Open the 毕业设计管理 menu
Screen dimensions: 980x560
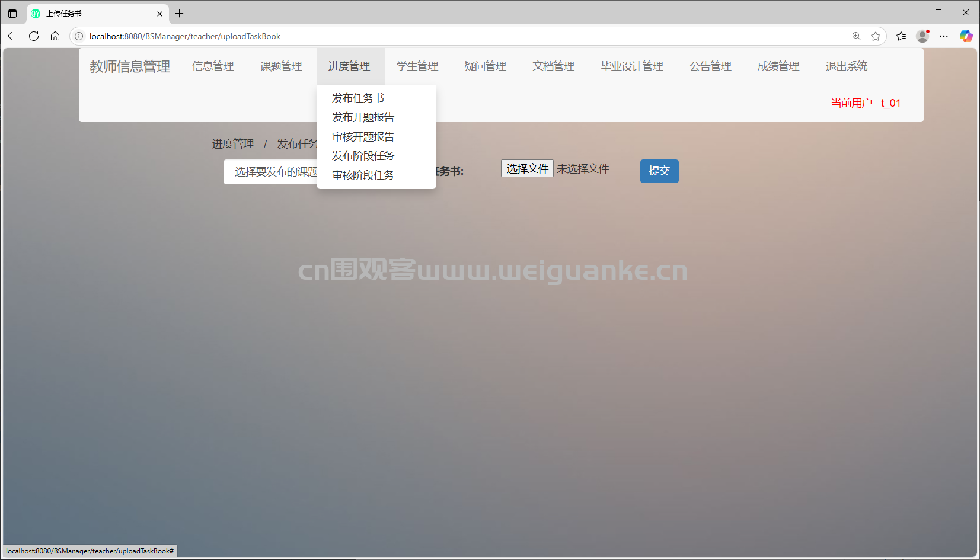pyautogui.click(x=632, y=66)
